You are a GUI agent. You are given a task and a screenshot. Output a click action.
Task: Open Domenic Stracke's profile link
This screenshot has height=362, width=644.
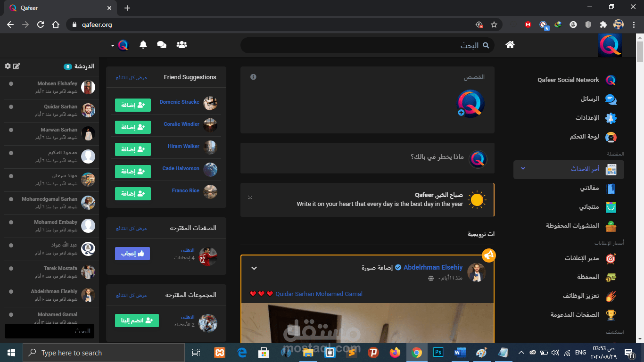pyautogui.click(x=179, y=102)
